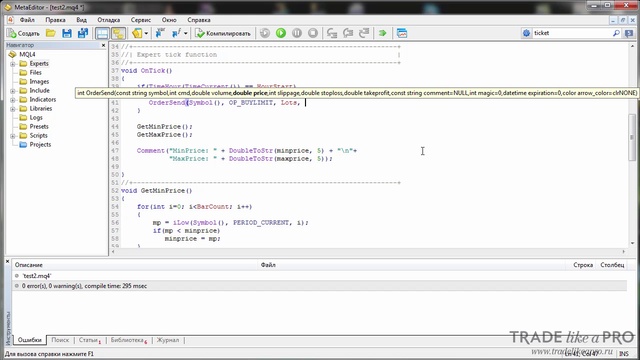Open the Справка menu
Image resolution: width=640 pixels, height=360 pixels.
[x=199, y=20]
